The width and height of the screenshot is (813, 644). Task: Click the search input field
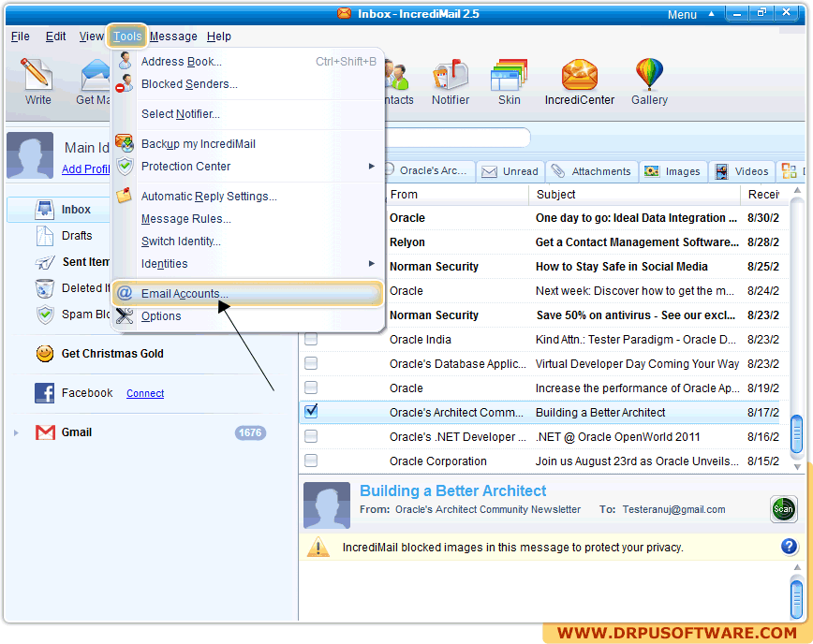(x=458, y=138)
